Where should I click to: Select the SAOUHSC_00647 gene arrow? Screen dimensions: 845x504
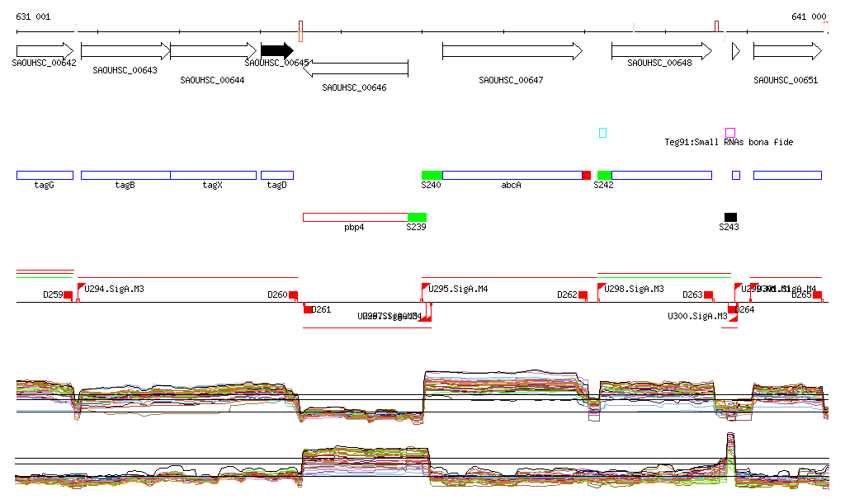click(512, 51)
